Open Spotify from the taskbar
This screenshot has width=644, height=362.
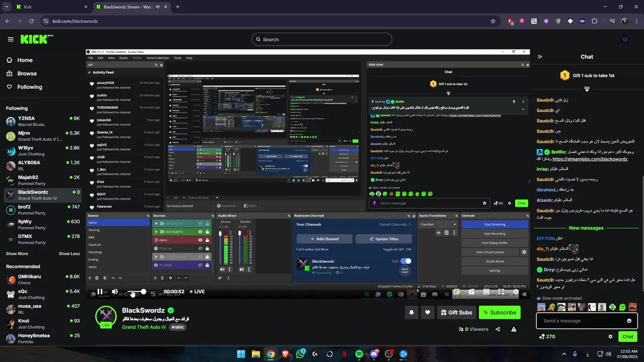pos(359,354)
